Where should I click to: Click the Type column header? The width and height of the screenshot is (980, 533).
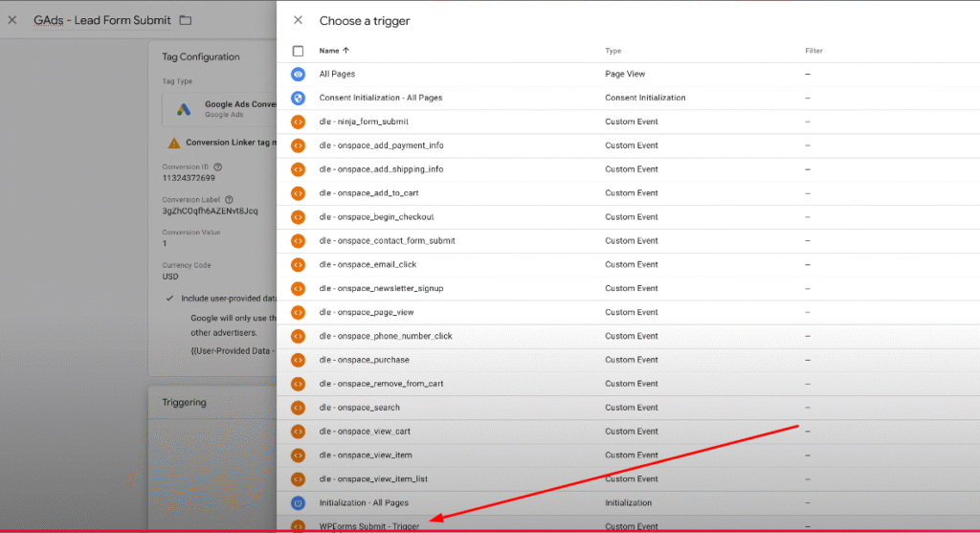click(x=612, y=51)
